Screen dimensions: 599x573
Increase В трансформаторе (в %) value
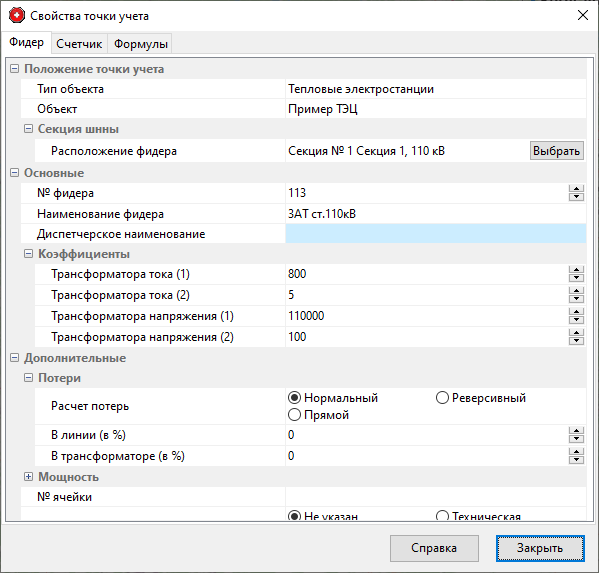click(x=576, y=452)
